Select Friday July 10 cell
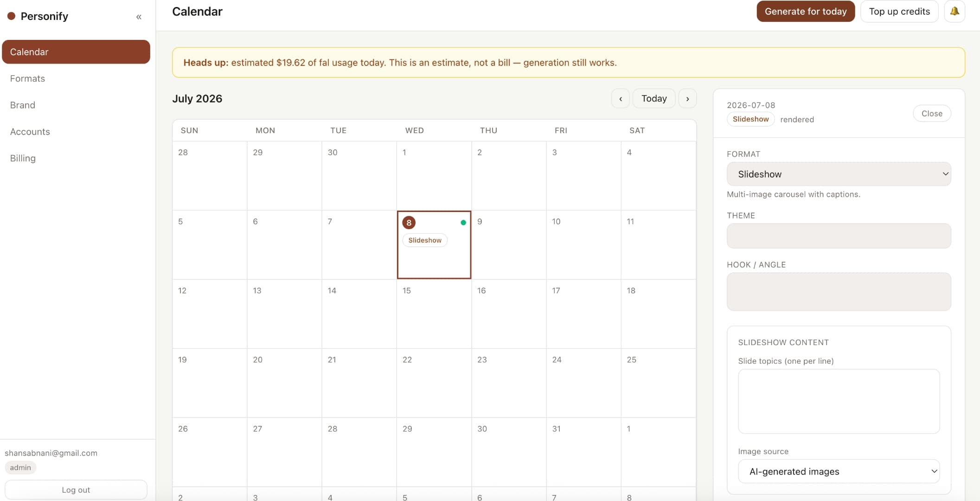Viewport: 980px width, 501px height. tap(583, 245)
